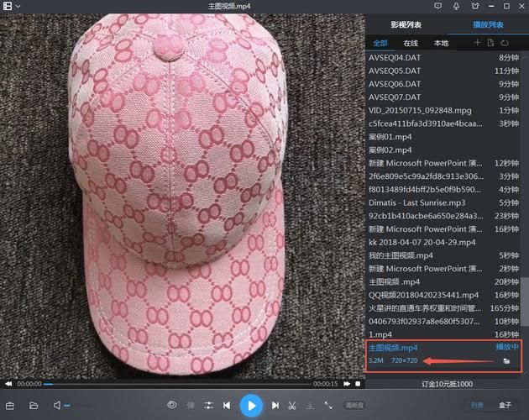Select 案例01.mp4 in the playlist
The width and height of the screenshot is (529, 420).
pyautogui.click(x=443, y=137)
